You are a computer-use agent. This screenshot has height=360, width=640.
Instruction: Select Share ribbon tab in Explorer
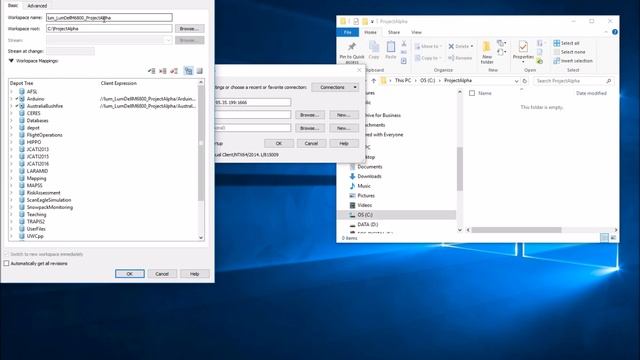(x=394, y=32)
